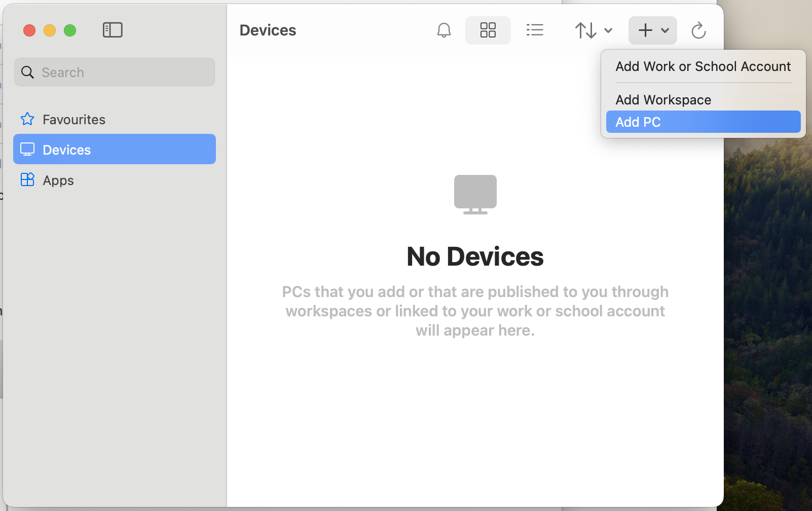Switch to list view

[535, 30]
